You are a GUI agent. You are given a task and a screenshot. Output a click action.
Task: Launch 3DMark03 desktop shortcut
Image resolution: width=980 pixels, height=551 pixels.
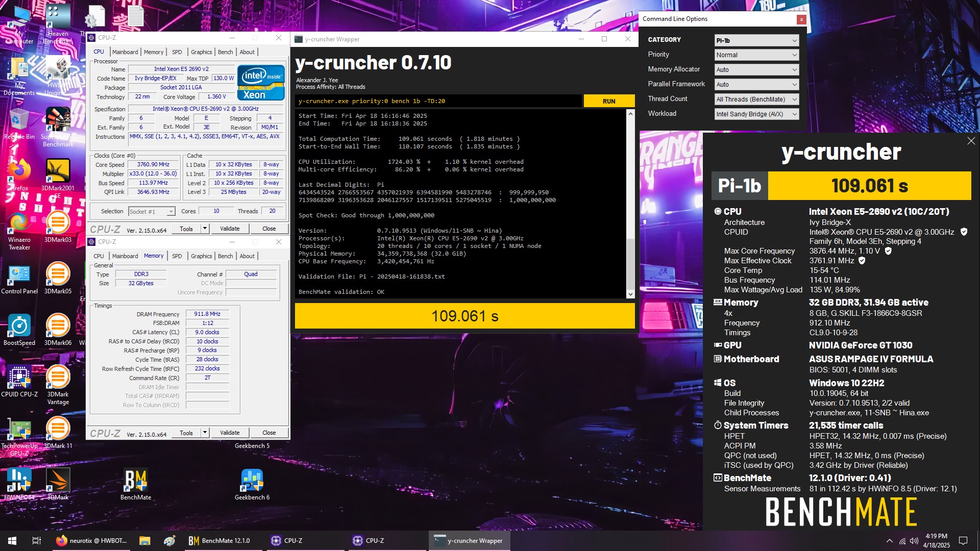pyautogui.click(x=58, y=227)
